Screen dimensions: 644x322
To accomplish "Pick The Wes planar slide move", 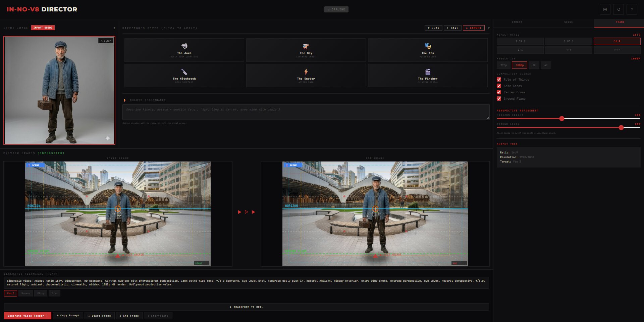I will (x=428, y=50).
